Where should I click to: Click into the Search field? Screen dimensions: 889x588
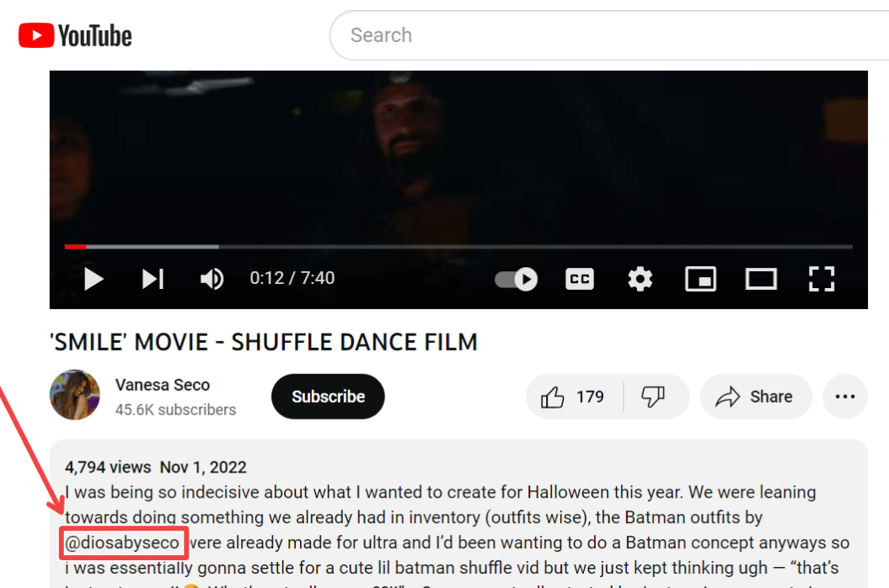pyautogui.click(x=609, y=35)
